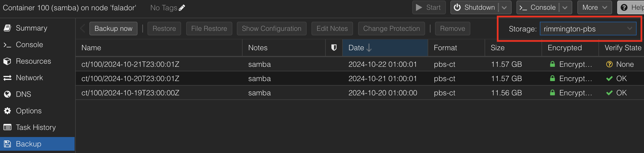644x153 pixels.
Task: Click the shield protection column header
Action: (334, 48)
